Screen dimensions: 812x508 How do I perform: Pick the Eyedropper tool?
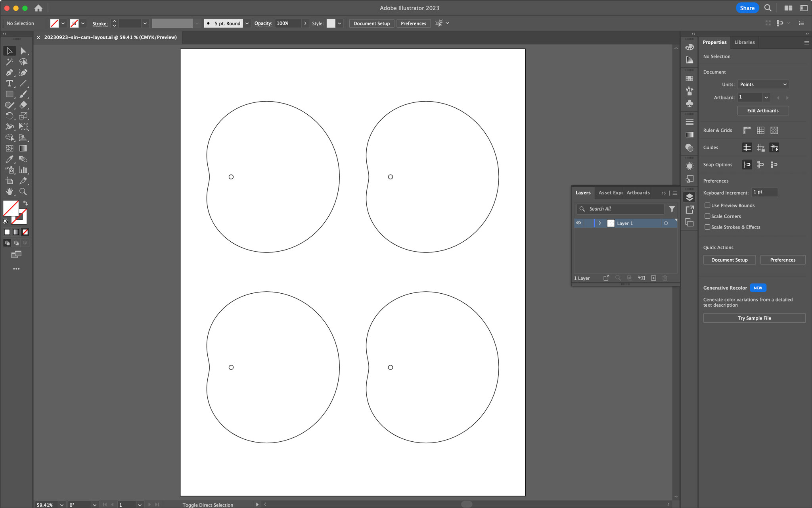click(x=9, y=159)
